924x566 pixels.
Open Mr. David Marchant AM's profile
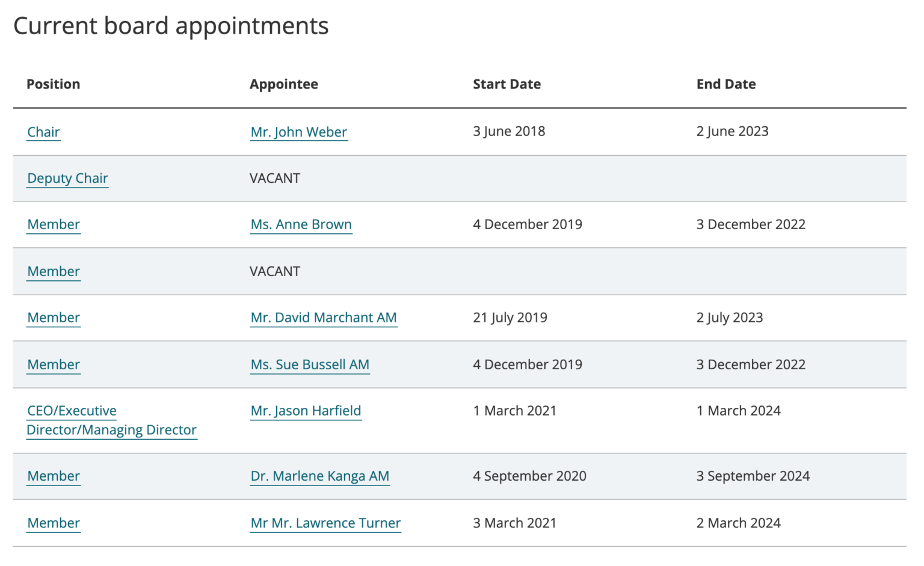click(323, 318)
